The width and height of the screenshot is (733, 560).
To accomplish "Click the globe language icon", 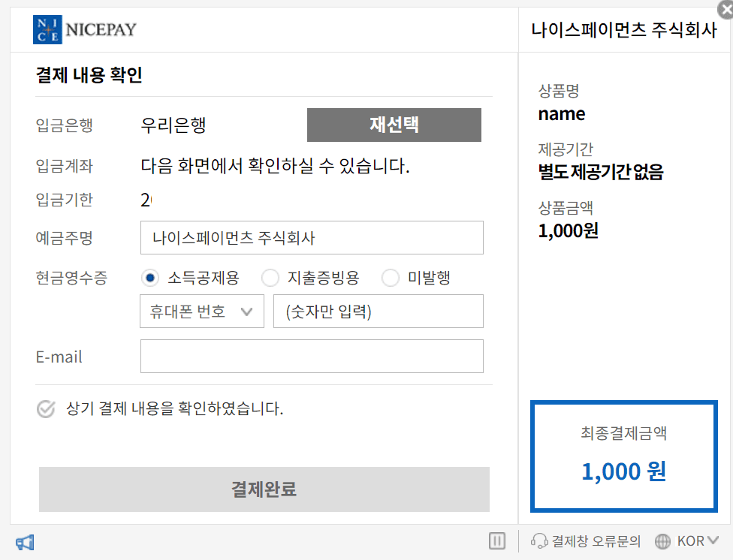I will pyautogui.click(x=662, y=541).
